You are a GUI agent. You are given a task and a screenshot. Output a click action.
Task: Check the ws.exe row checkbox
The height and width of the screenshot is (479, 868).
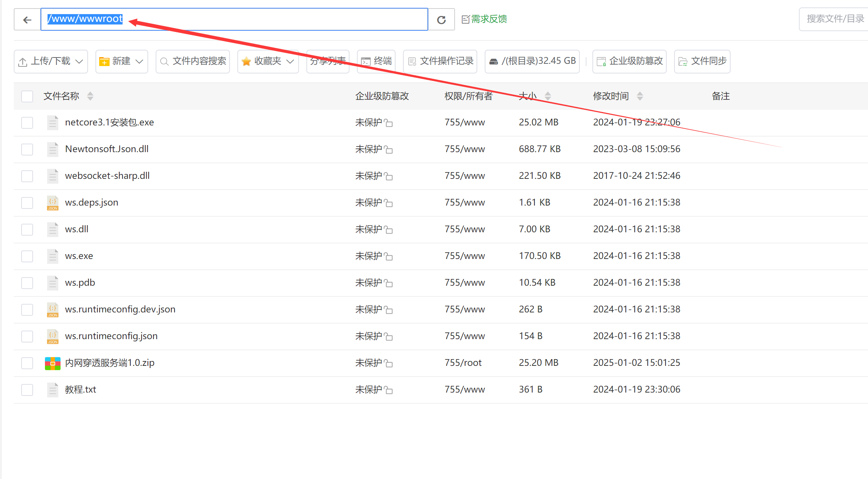[x=27, y=256]
